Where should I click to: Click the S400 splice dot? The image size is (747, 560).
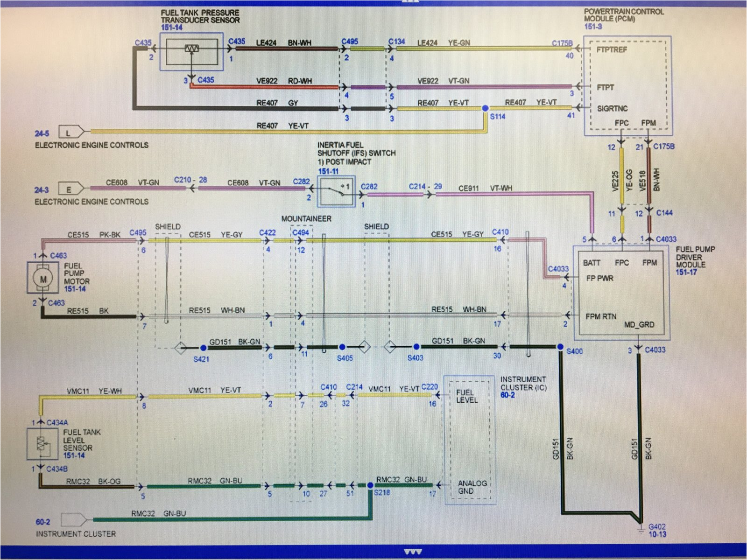click(x=560, y=347)
